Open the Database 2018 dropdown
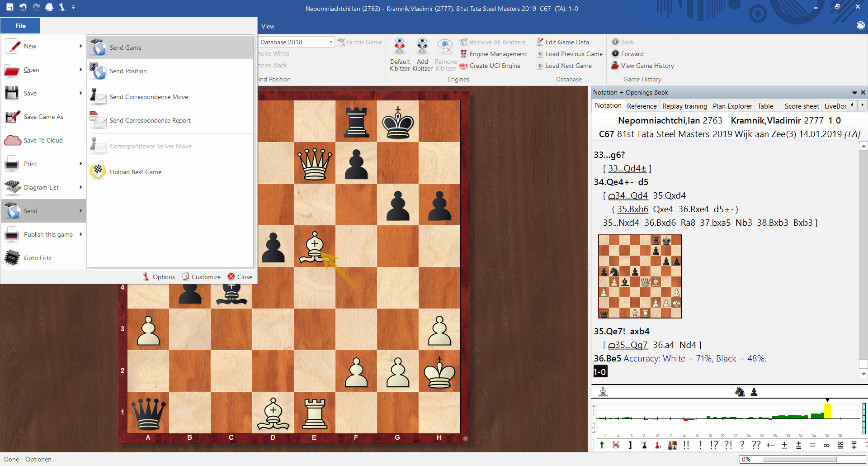The width and height of the screenshot is (868, 466). (x=331, y=42)
